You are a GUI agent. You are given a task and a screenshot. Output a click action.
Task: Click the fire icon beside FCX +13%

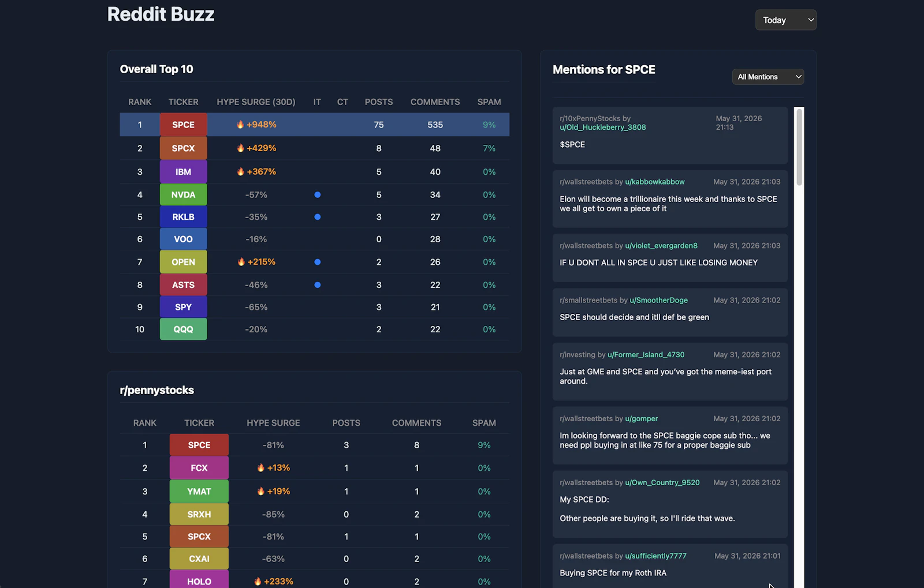pyautogui.click(x=260, y=467)
